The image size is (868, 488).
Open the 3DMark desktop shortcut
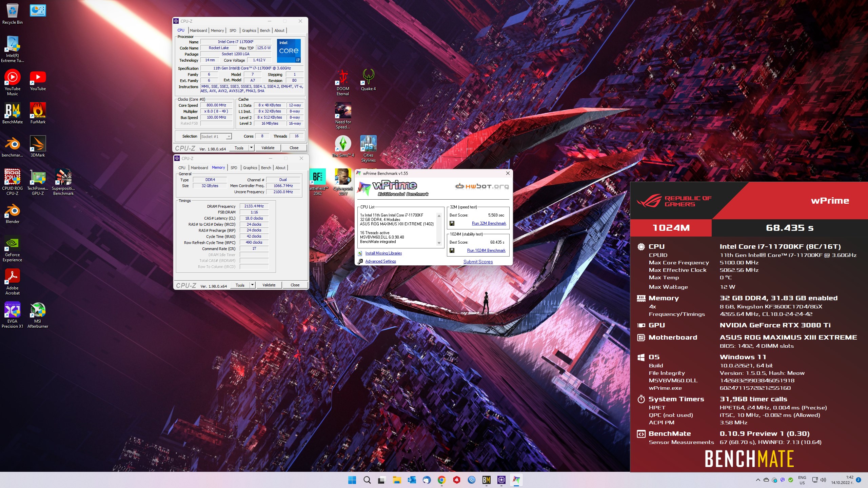tap(38, 146)
